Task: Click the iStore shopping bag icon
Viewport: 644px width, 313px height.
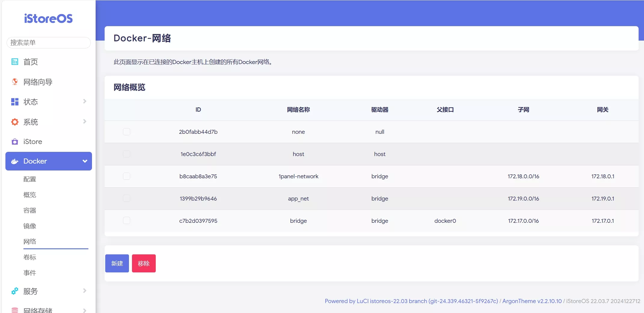Action: [x=15, y=142]
